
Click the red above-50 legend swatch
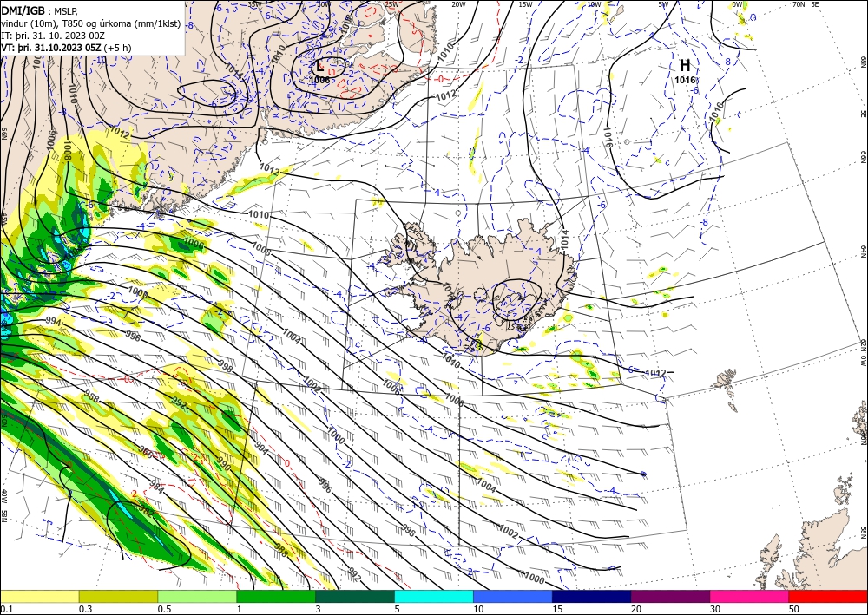[x=828, y=596]
